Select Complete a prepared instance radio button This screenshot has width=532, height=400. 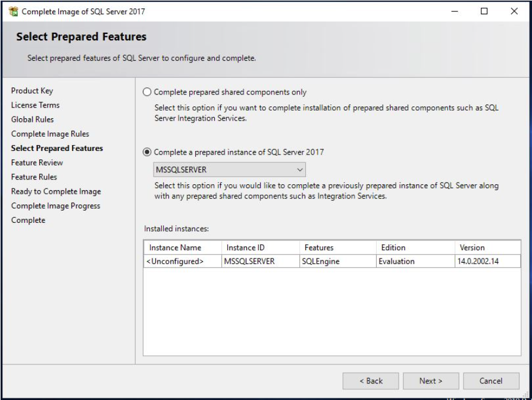[x=147, y=152]
